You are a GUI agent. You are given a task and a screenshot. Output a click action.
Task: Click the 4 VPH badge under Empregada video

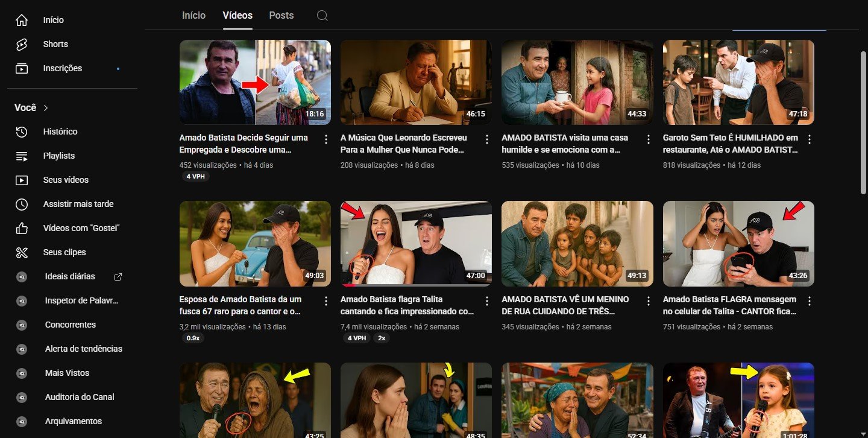tap(196, 177)
